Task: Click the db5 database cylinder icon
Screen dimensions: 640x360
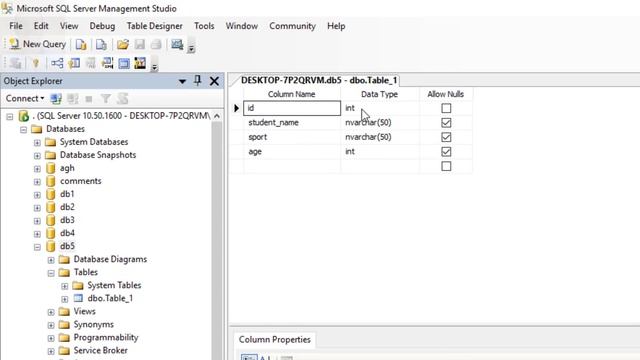Action: pyautogui.click(x=51, y=246)
